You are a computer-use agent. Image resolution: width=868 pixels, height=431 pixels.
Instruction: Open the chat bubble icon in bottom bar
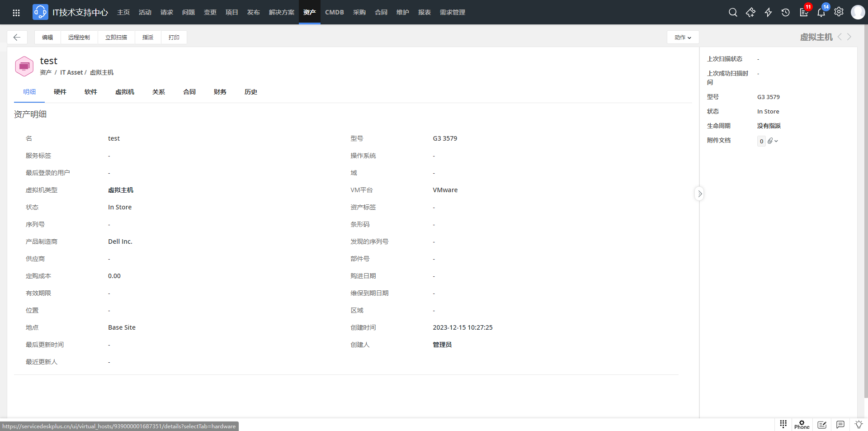coord(840,425)
